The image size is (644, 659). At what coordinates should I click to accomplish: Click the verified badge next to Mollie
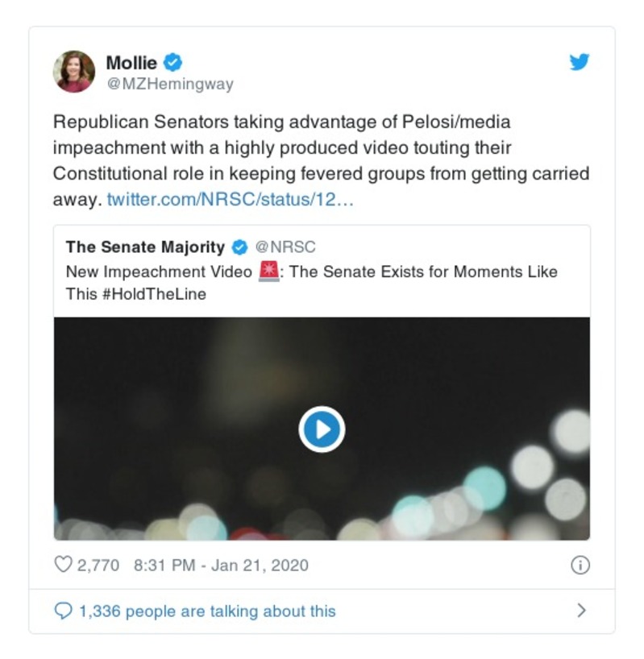pos(173,61)
